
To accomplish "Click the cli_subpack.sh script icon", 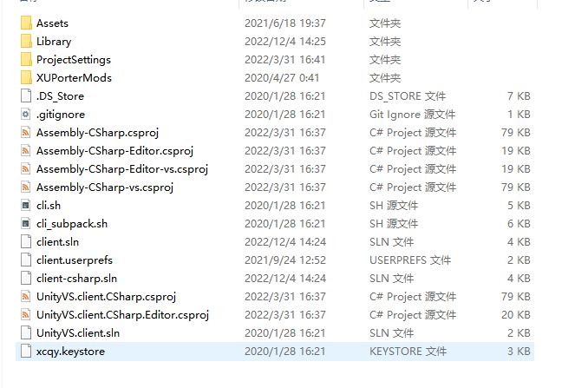I will [x=26, y=224].
